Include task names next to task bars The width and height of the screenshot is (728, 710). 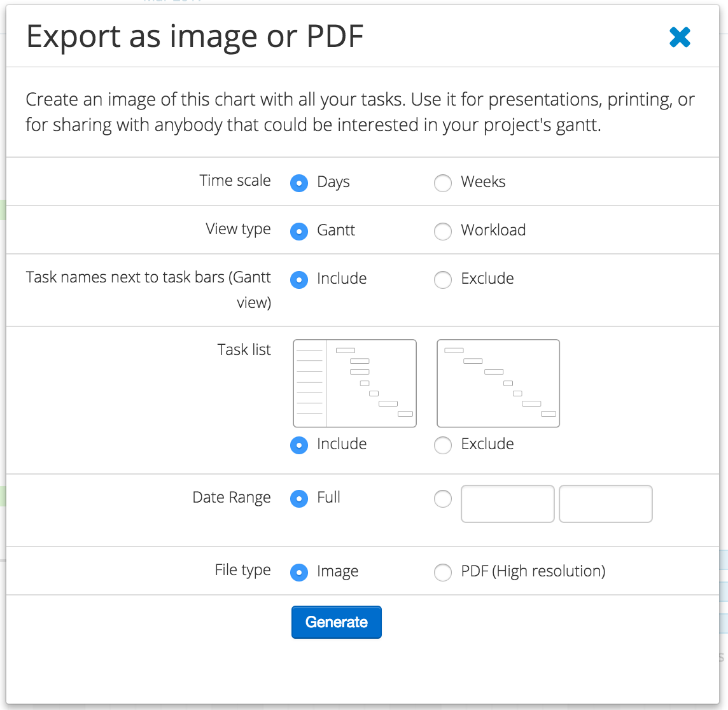(298, 279)
